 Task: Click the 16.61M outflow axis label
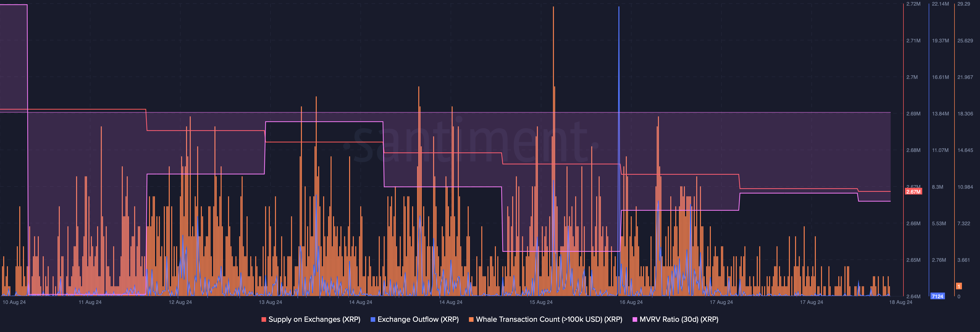pos(940,77)
